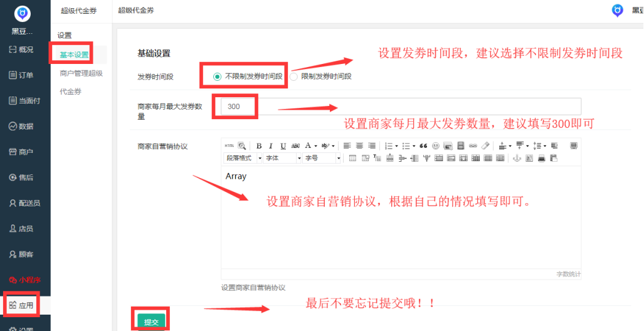Clear formatting with eraser icon
The height and width of the screenshot is (331, 644).
pos(485,145)
